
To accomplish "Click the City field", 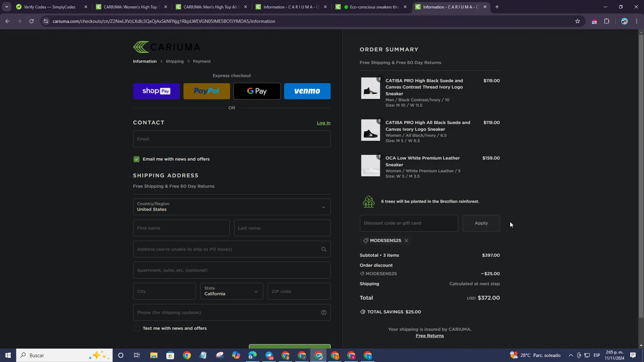I will (x=164, y=291).
